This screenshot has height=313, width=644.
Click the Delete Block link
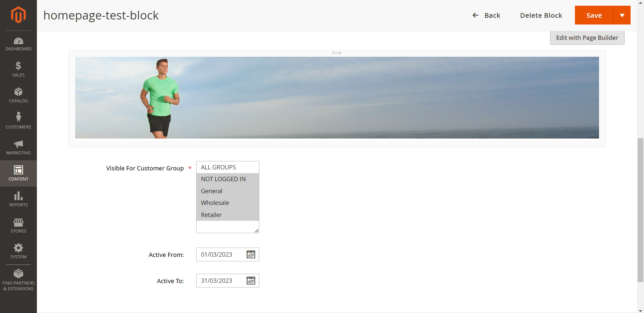tap(541, 15)
